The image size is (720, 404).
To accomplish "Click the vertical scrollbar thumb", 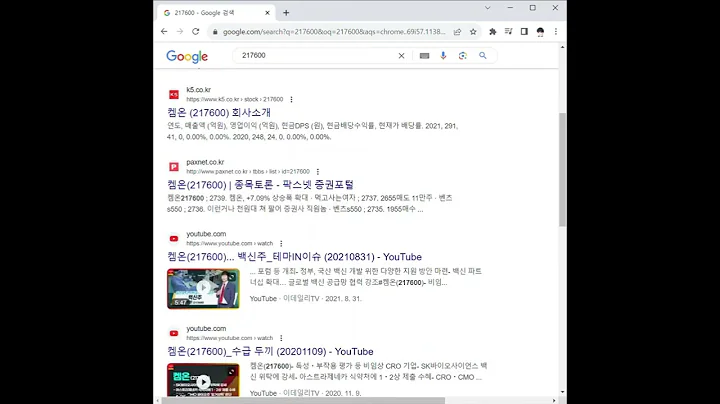I will [x=562, y=169].
